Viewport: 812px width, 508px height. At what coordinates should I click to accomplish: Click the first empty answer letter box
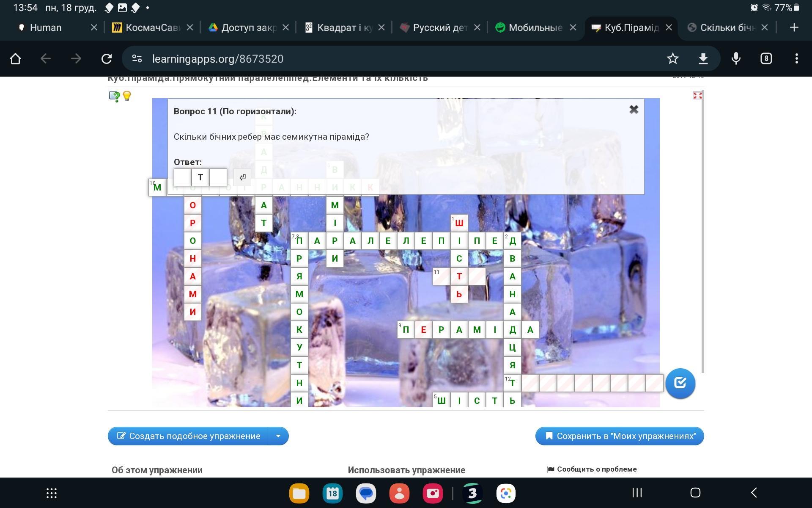(x=183, y=177)
